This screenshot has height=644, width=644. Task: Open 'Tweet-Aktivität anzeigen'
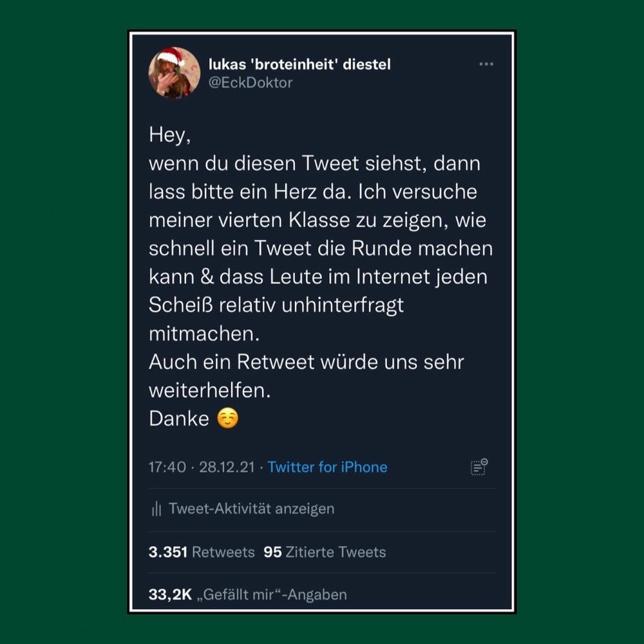[251, 509]
